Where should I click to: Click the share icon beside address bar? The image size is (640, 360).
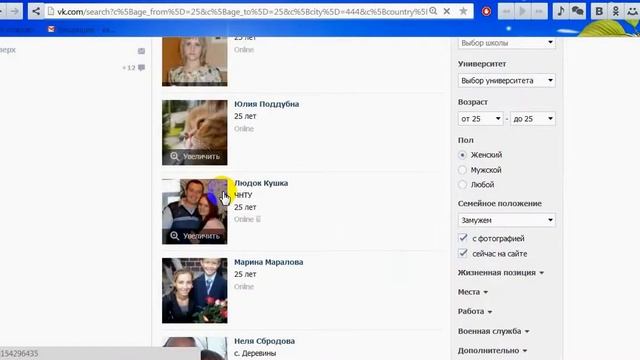pos(36,11)
